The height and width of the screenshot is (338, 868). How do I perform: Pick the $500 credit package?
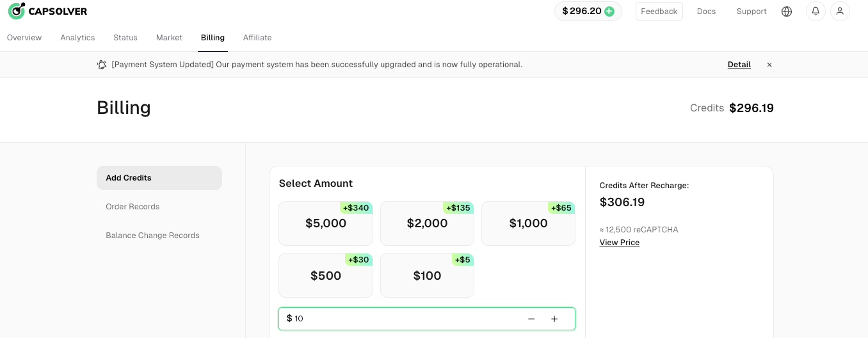(326, 276)
